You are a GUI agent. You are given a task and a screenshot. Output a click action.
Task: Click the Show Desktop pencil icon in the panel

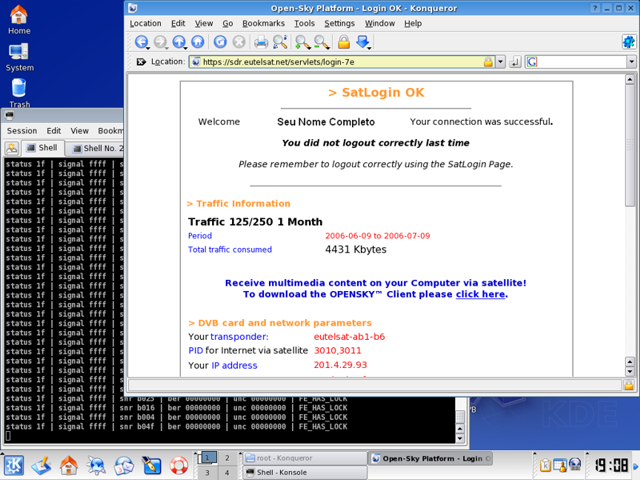(41, 465)
